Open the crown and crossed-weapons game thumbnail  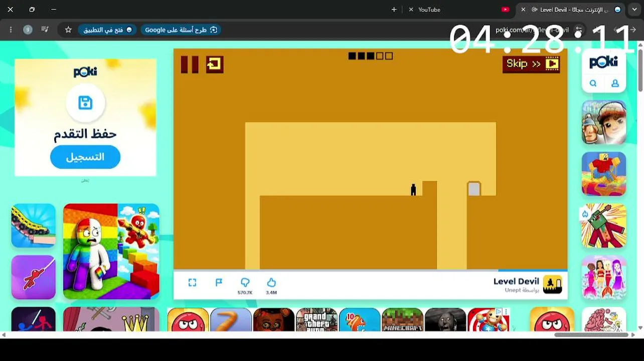point(111,319)
